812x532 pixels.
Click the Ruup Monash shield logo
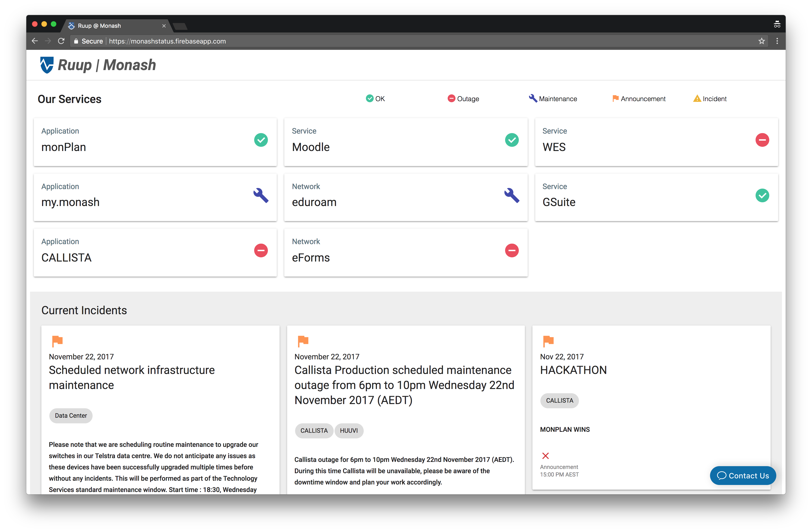(47, 65)
